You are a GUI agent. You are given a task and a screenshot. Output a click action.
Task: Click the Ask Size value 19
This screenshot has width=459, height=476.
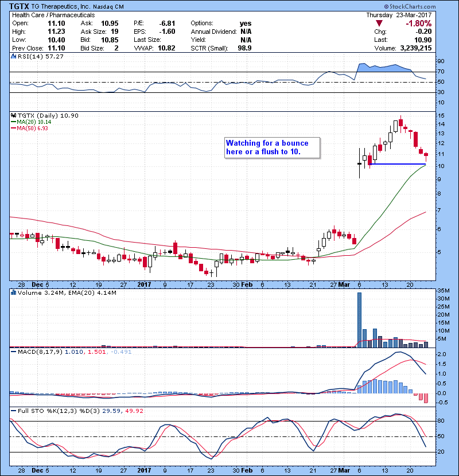pos(115,32)
